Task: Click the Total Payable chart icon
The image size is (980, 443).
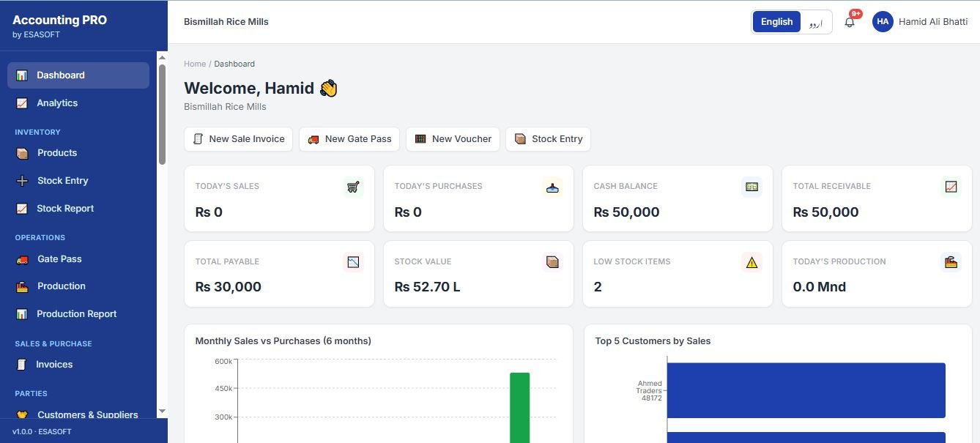Action: point(353,262)
